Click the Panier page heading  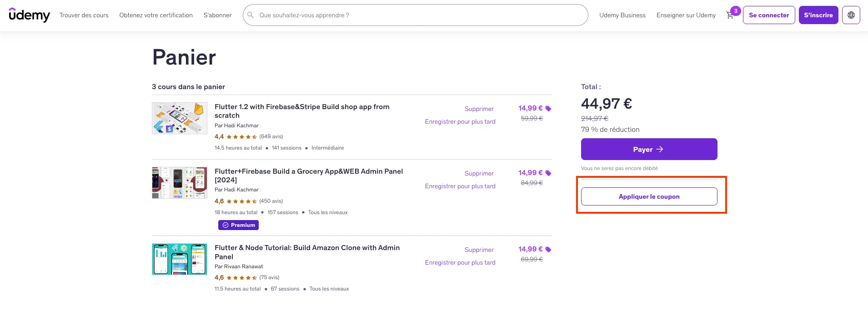click(x=184, y=57)
